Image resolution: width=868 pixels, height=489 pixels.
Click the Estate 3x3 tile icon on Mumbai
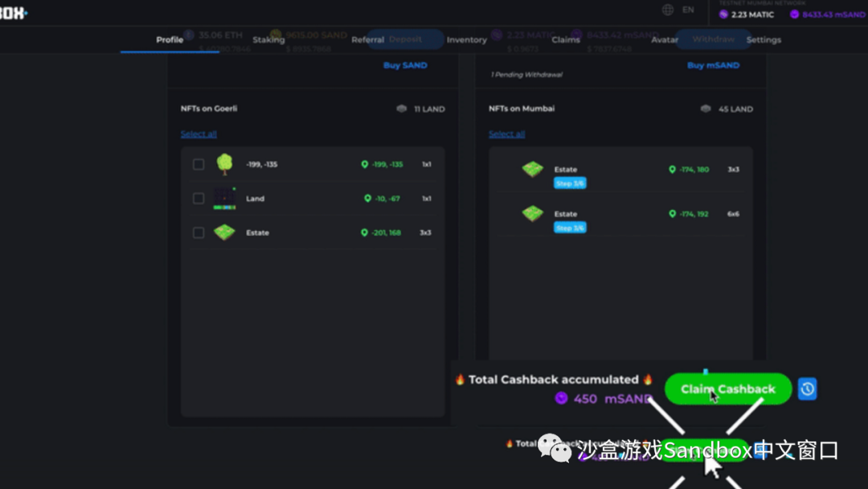click(533, 169)
